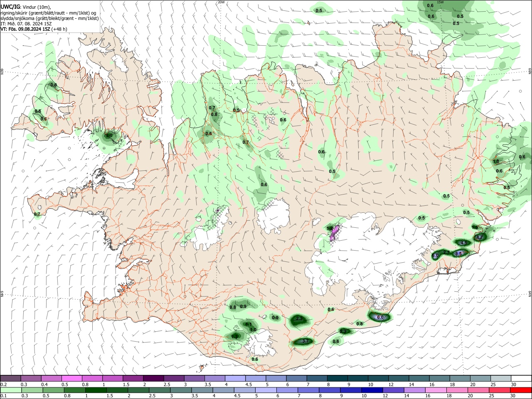Click the '0.2' legend value
Viewport: 532px width, 399px height.
3,384
